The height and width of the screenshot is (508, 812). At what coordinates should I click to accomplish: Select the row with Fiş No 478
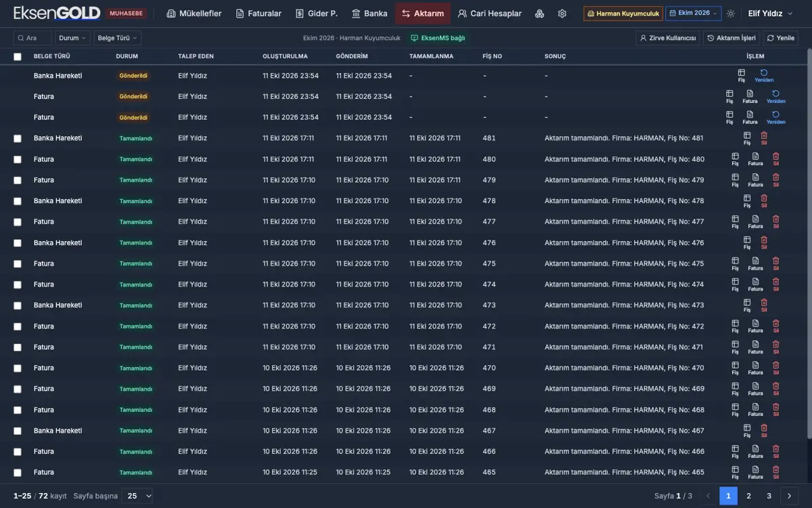click(x=18, y=201)
